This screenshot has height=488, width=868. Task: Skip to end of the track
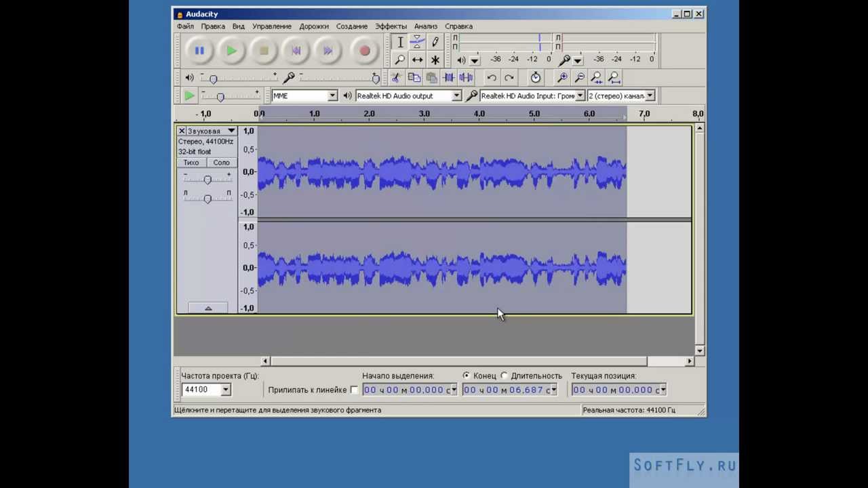click(x=328, y=51)
